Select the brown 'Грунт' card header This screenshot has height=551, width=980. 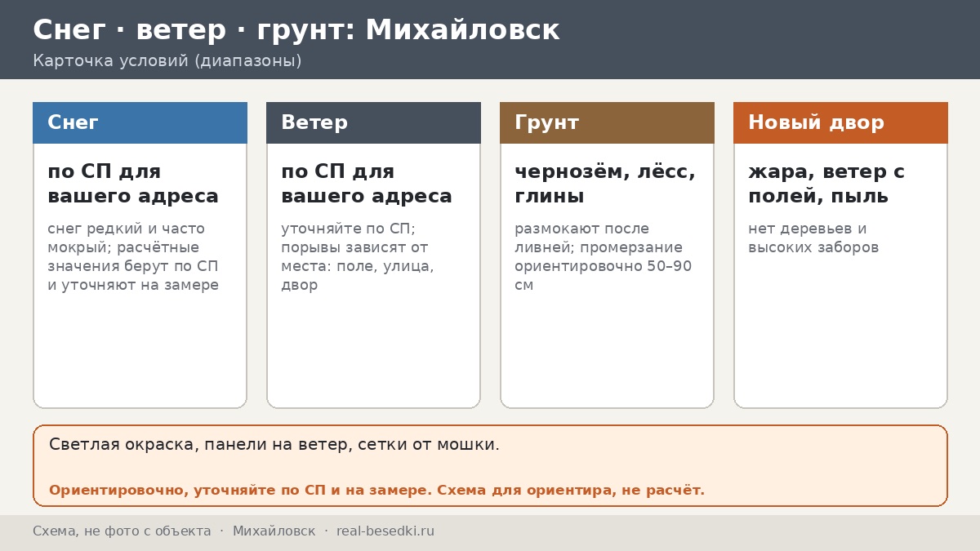(x=607, y=122)
